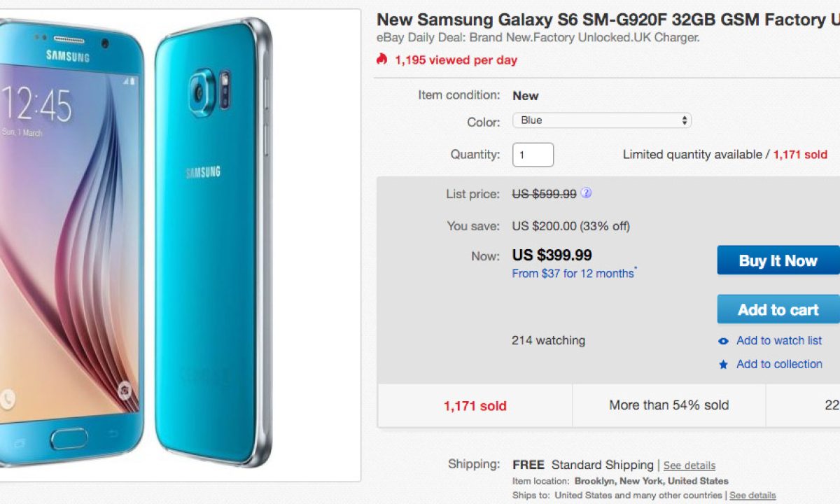
Task: Select the More than 54% sold cell
Action: (x=668, y=405)
